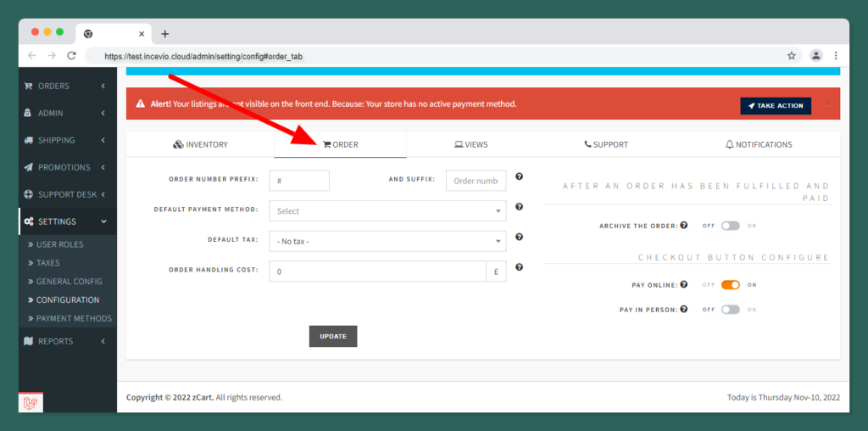Bookmark this page with the star icon

click(x=791, y=55)
